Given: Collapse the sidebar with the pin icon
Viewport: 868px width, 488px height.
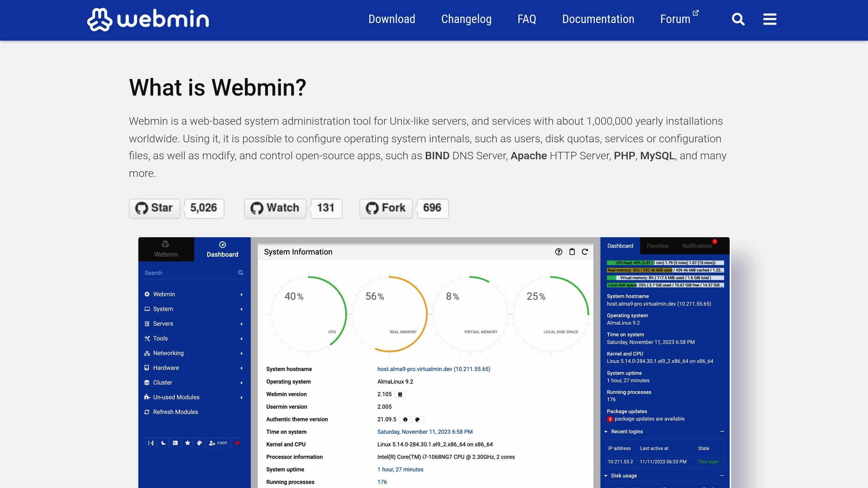Looking at the screenshot, I should point(151,443).
